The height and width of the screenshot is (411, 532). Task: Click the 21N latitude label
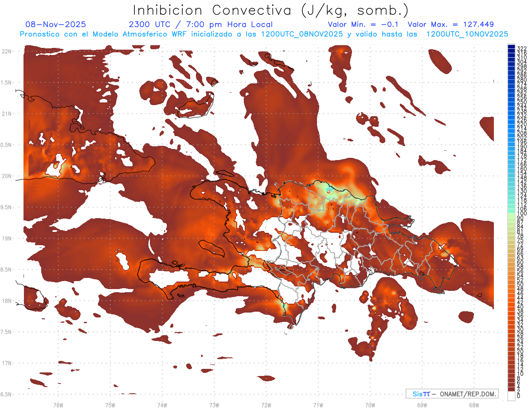(x=7, y=114)
